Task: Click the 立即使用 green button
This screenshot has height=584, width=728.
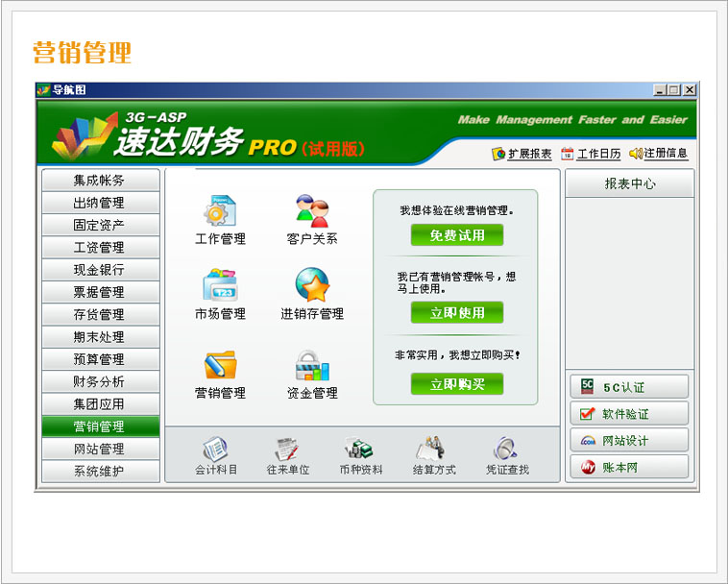Action: 457,312
